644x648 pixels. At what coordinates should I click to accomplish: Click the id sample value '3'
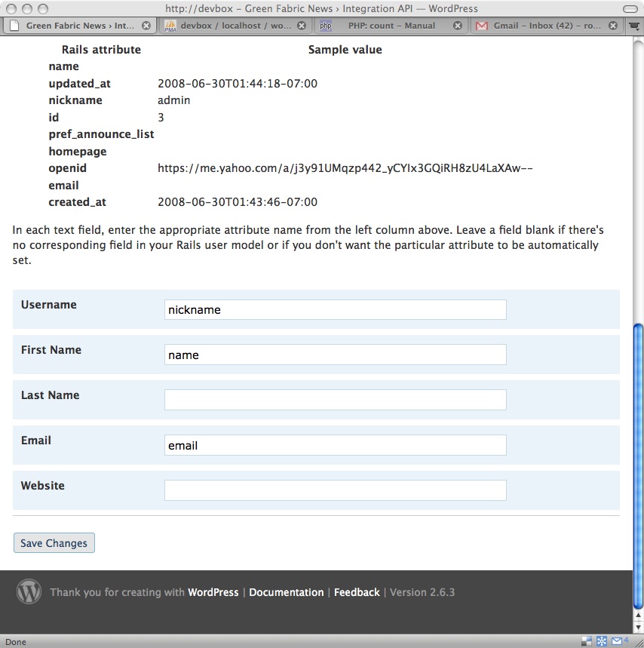161,118
